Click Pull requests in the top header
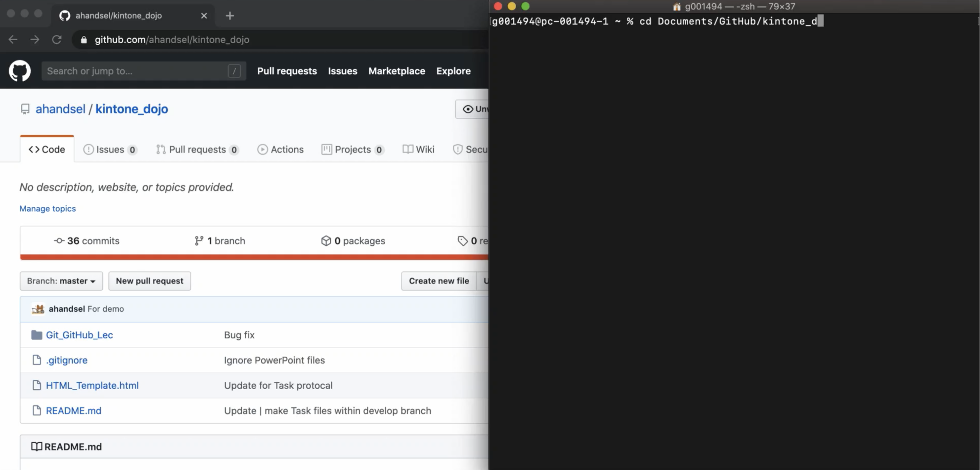Screen dimensions: 980x470 287,71
